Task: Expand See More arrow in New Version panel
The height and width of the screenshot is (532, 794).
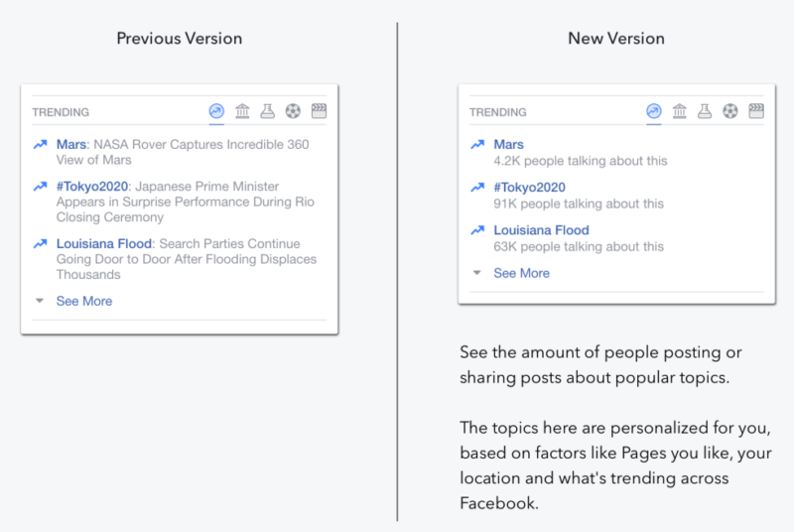Action: pyautogui.click(x=476, y=273)
